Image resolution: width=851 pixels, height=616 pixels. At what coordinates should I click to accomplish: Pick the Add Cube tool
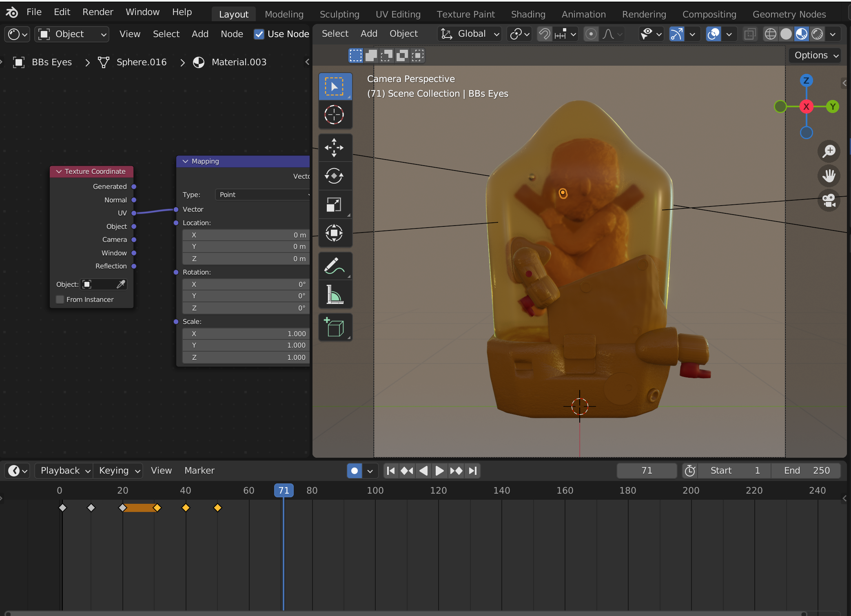334,327
